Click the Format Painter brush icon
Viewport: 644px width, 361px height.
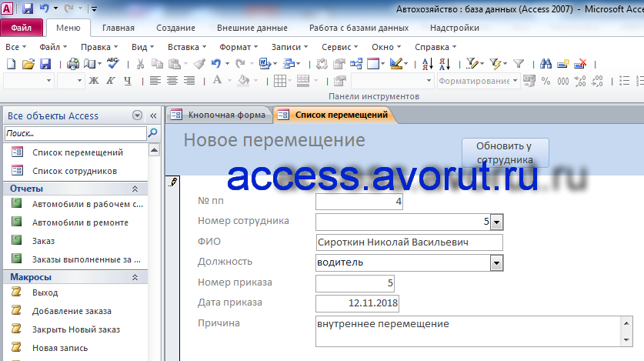[x=199, y=64]
